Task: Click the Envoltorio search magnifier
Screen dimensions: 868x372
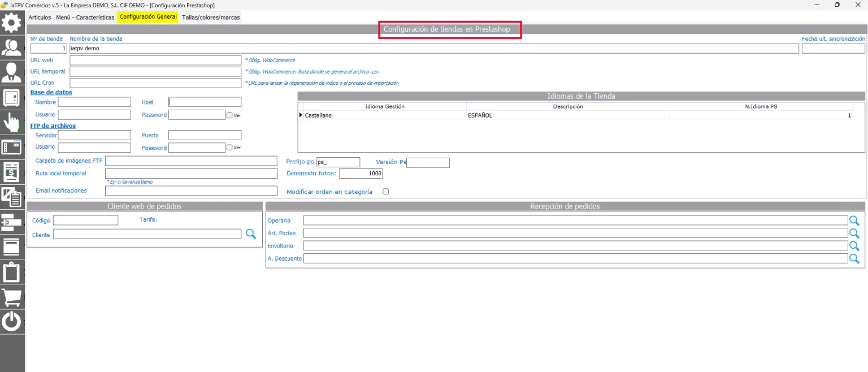Action: click(854, 246)
